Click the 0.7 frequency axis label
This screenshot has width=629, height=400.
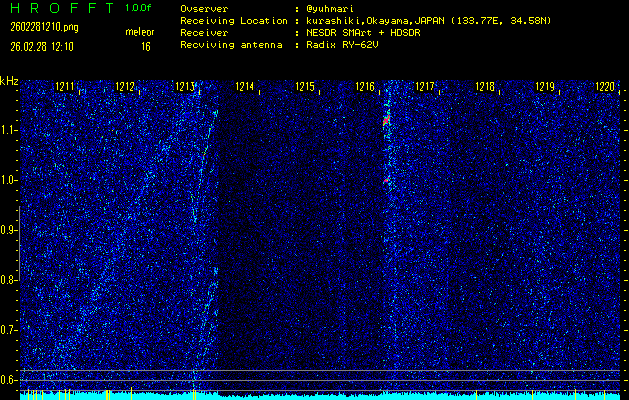pos(9,330)
